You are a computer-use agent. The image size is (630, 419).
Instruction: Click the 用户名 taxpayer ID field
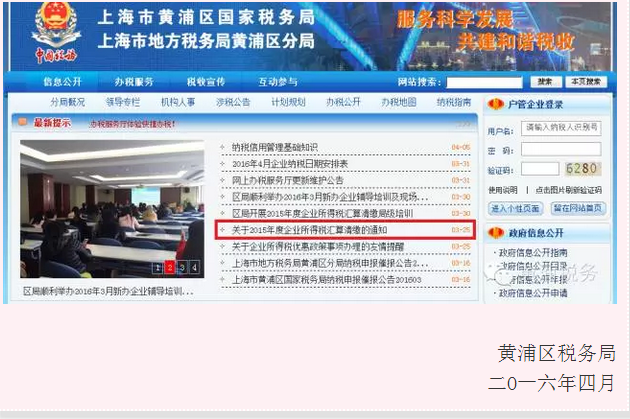(x=561, y=128)
